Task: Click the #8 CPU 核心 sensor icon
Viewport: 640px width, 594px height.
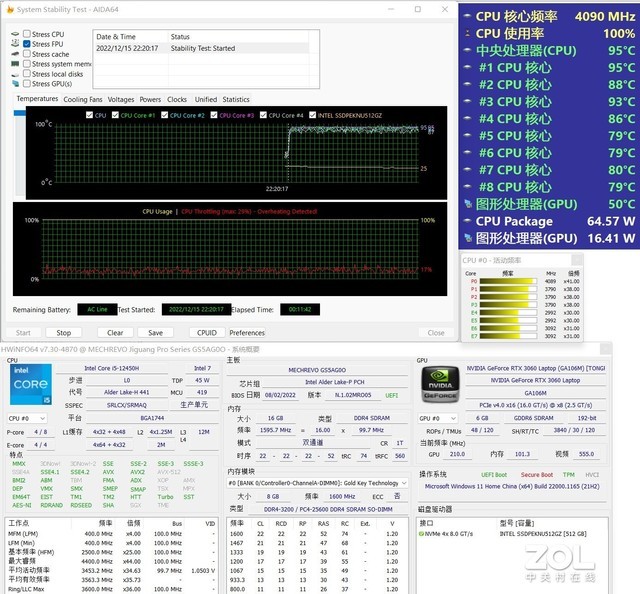Action: 468,187
